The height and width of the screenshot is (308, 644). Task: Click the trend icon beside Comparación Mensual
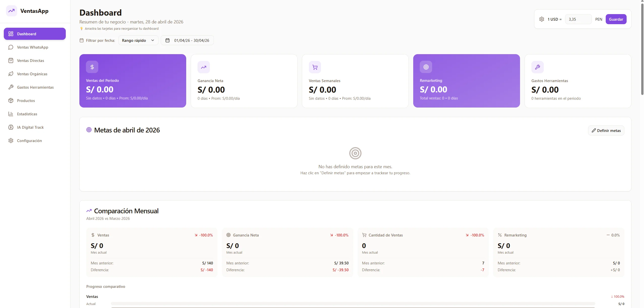click(89, 211)
